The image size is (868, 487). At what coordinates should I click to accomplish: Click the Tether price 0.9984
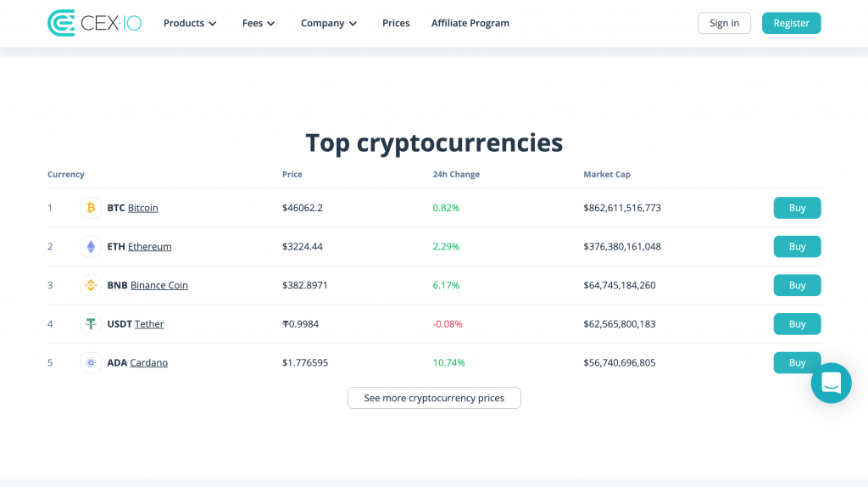301,324
